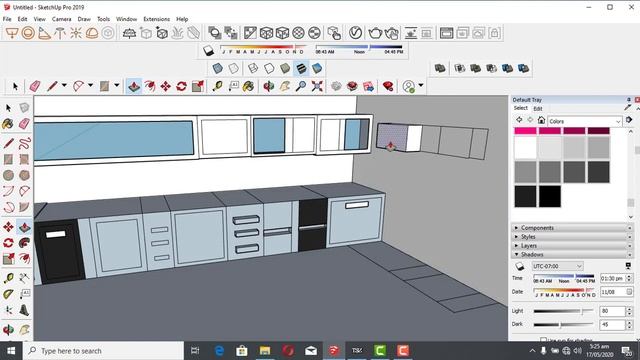Open the Extensions menu
The width and height of the screenshot is (640, 360).
(156, 19)
